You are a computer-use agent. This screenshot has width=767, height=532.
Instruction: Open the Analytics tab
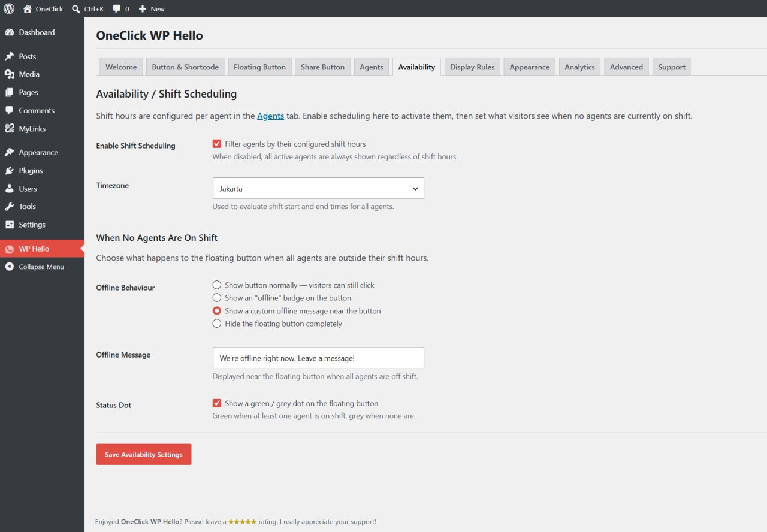pos(579,67)
